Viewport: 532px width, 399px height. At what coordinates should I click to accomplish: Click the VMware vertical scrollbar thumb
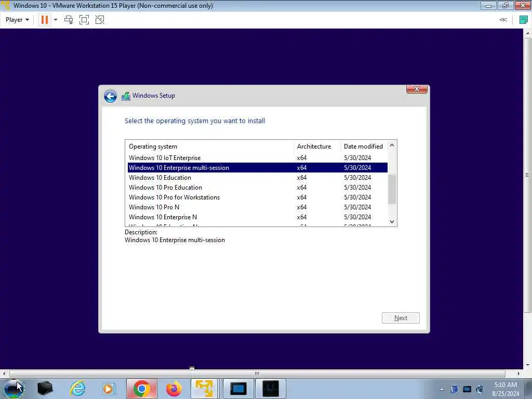[528, 175]
